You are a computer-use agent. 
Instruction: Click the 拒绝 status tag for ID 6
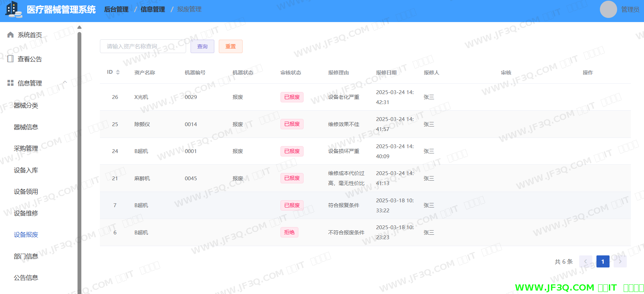pos(289,233)
